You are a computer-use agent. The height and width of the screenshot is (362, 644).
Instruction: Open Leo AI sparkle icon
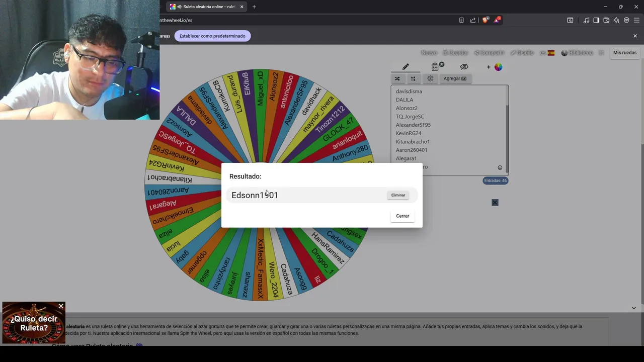tap(616, 20)
